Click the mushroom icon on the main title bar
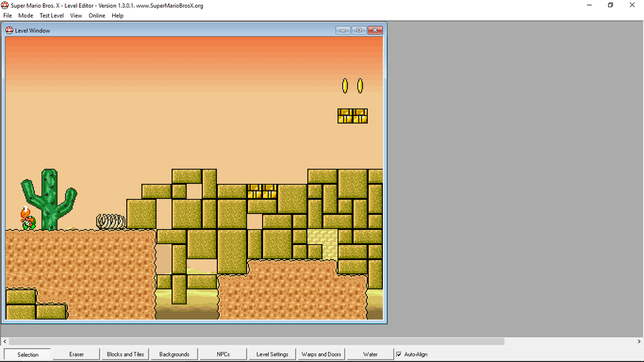This screenshot has height=362, width=644. [x=5, y=5]
